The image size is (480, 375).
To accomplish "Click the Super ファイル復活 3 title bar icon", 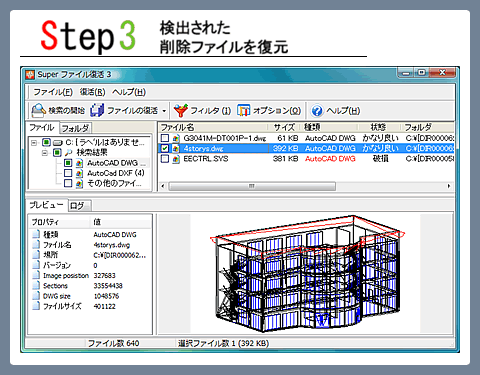I will pyautogui.click(x=30, y=75).
